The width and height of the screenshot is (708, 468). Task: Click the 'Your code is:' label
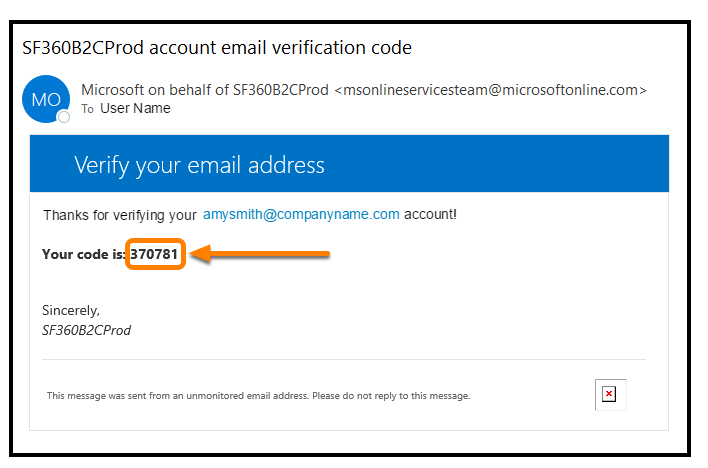(84, 255)
